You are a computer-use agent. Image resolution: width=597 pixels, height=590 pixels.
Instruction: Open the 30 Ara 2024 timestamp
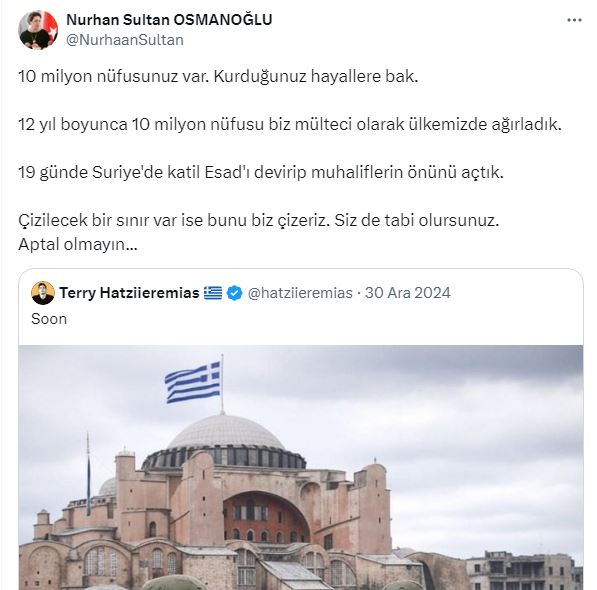pos(408,293)
